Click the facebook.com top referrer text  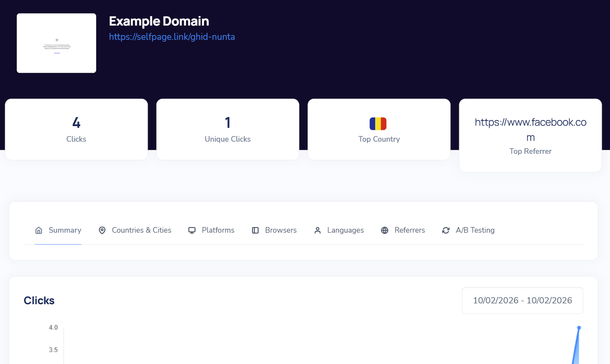[x=531, y=130]
